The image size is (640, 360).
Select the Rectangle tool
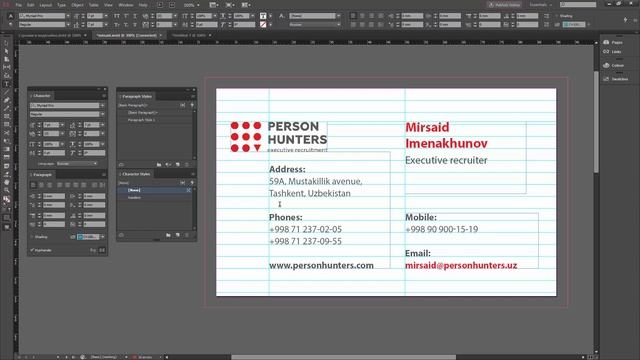click(6, 125)
